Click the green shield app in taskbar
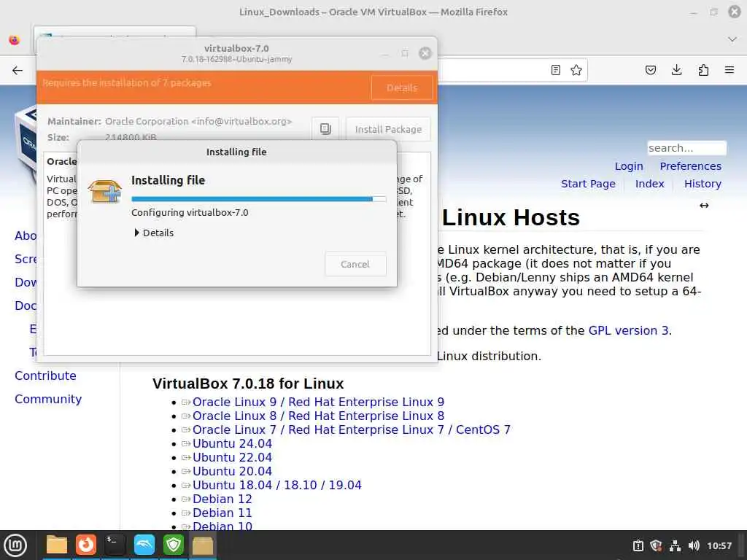Image resolution: width=747 pixels, height=560 pixels. pyautogui.click(x=174, y=545)
